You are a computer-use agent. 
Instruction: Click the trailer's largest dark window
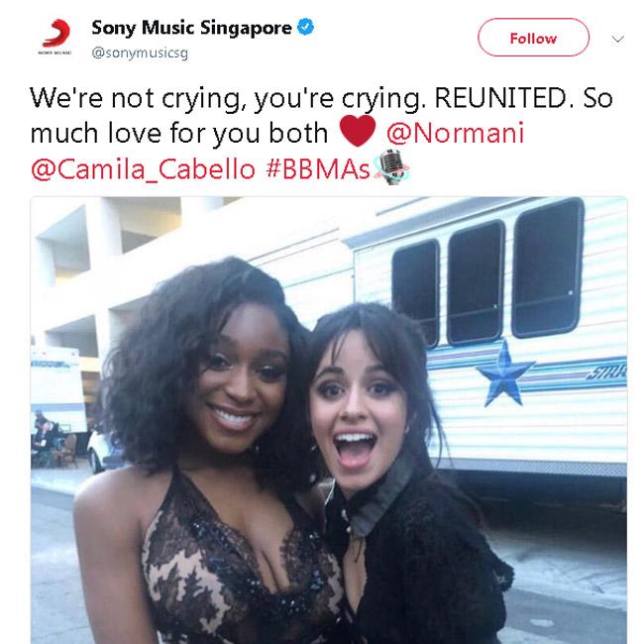548,268
